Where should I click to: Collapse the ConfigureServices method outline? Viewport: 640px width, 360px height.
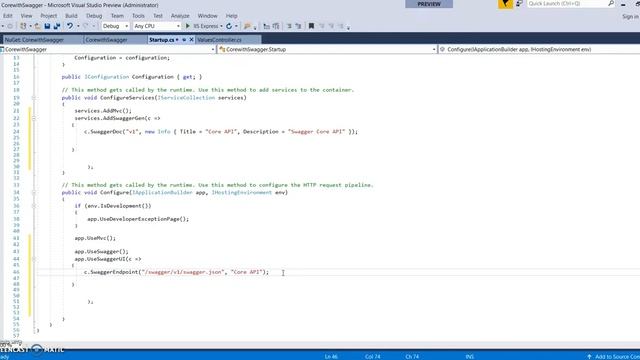pos(34,98)
